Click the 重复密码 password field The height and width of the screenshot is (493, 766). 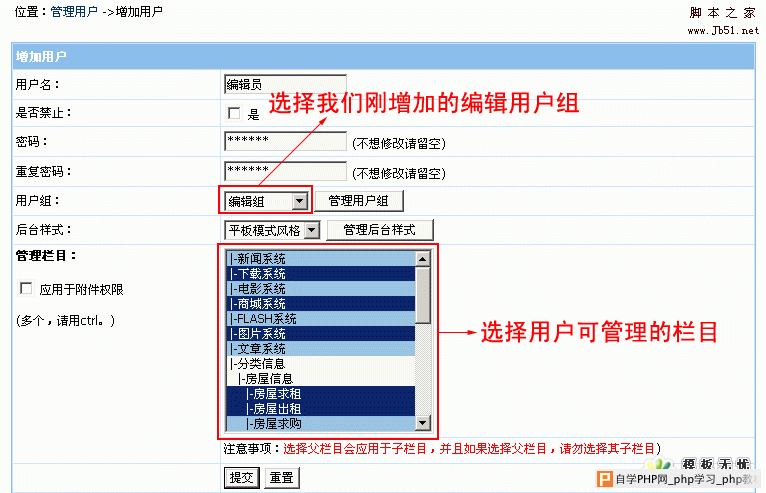(285, 171)
